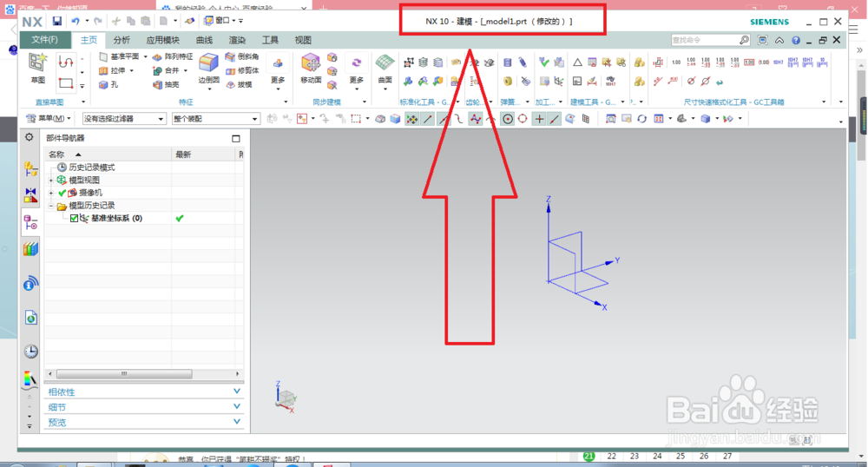Open the Sketch (草图) tool
Image resolution: width=868 pixels, height=467 pixels.
click(37, 68)
